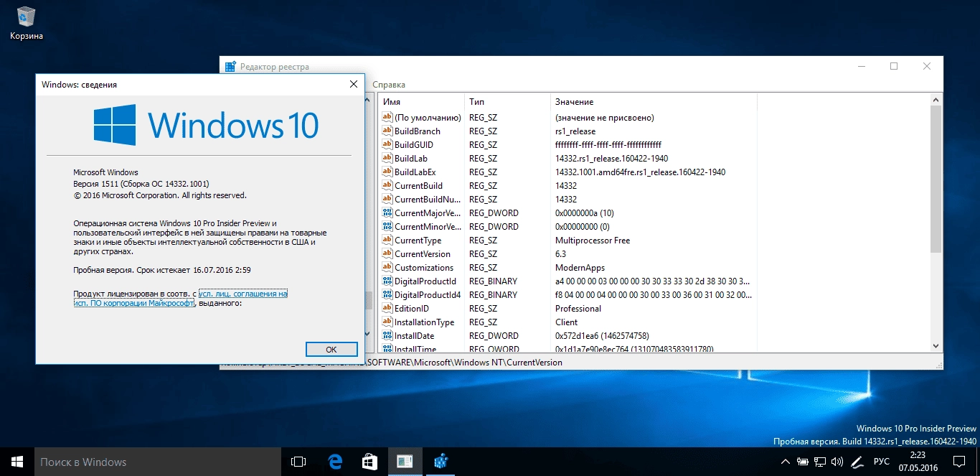Select the EditionID value icon
The height and width of the screenshot is (476, 980).
pyautogui.click(x=387, y=309)
